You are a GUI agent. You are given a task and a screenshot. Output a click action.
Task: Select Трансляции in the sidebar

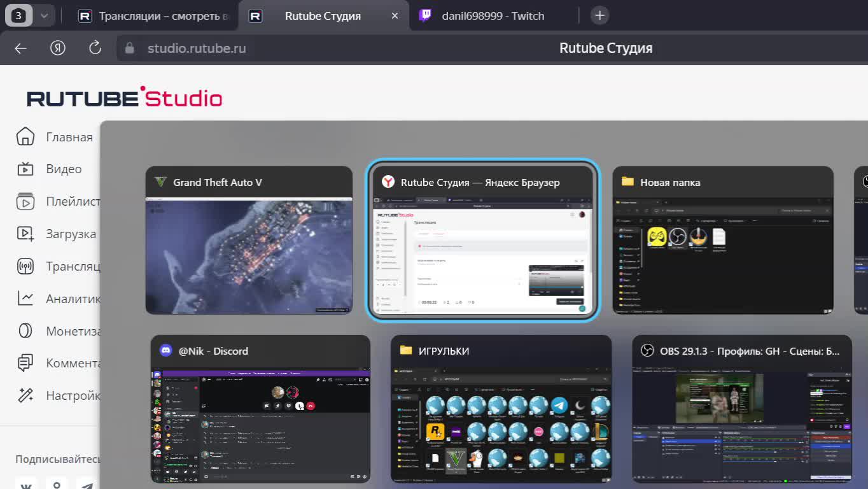tap(58, 266)
